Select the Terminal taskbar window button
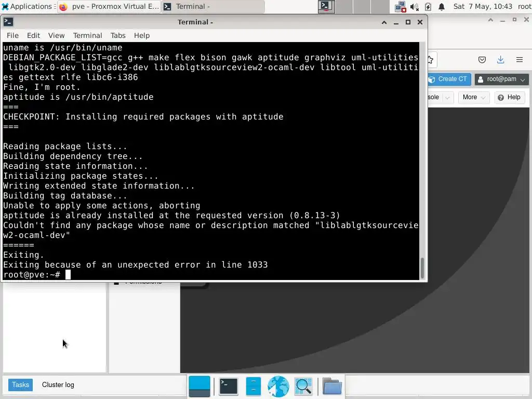This screenshot has height=399, width=532. (213, 6)
